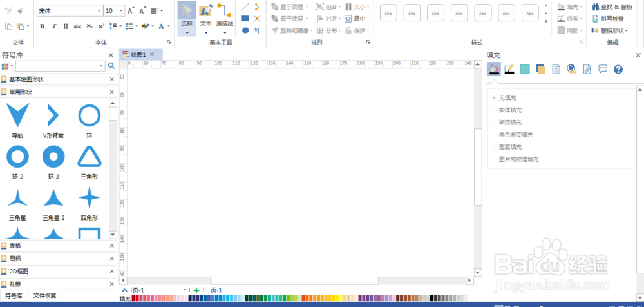Select the filled rectangle drawing tool

[245, 19]
